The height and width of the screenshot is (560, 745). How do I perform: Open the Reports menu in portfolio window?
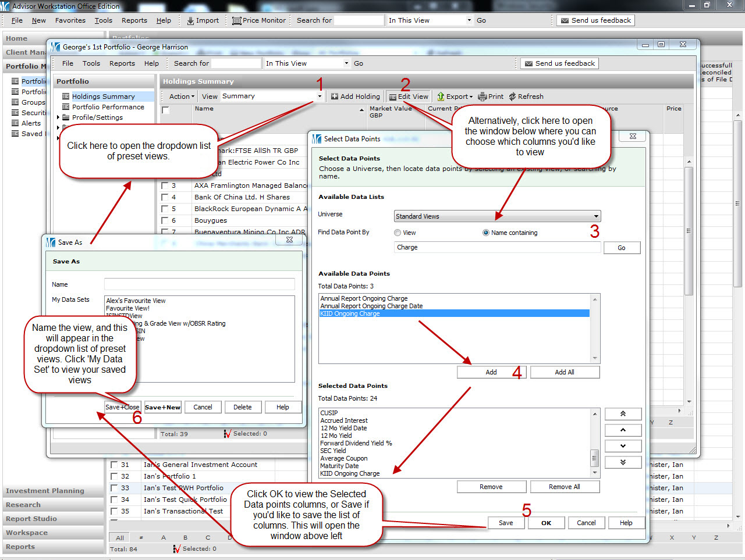122,63
